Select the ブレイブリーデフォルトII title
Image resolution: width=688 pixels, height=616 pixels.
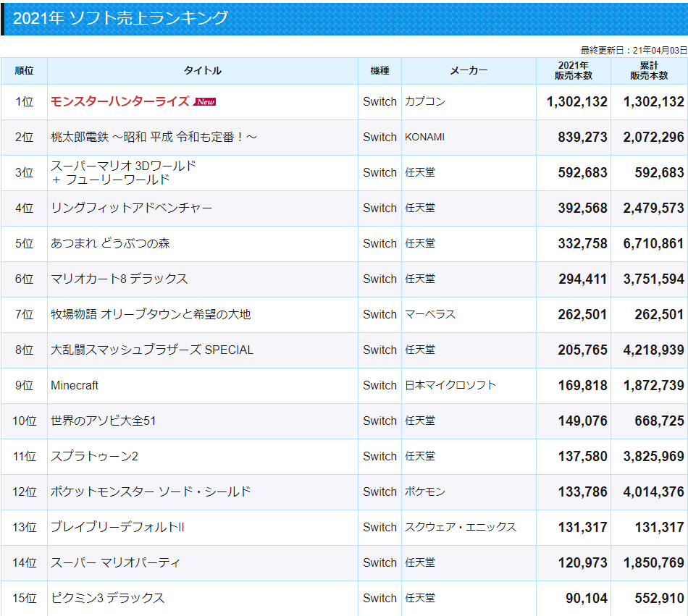(x=117, y=527)
